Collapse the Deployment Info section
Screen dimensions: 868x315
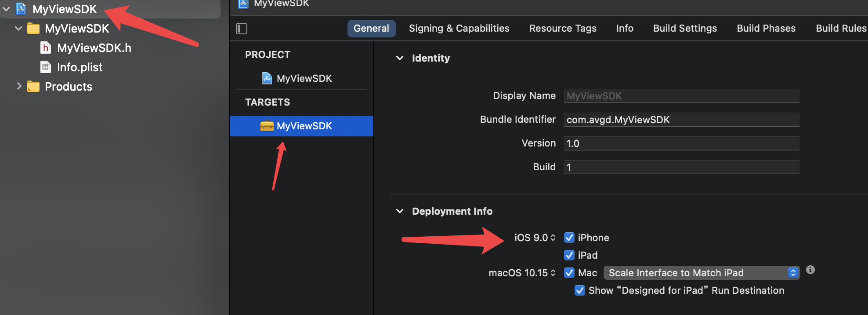coord(400,211)
